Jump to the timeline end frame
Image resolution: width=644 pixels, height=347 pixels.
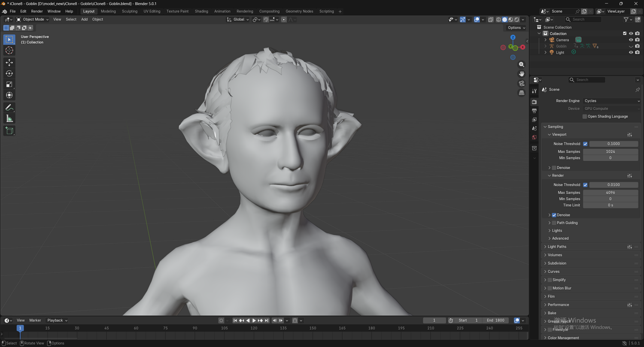pos(267,320)
